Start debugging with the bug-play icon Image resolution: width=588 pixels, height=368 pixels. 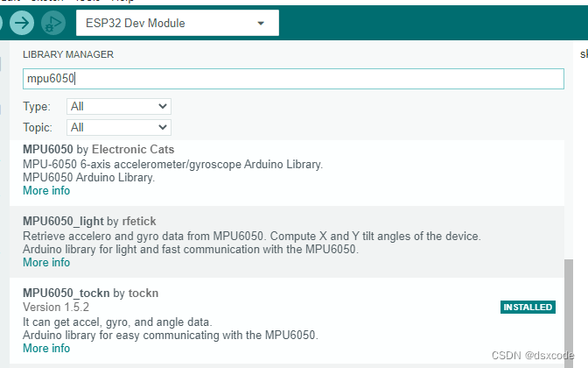click(x=53, y=23)
